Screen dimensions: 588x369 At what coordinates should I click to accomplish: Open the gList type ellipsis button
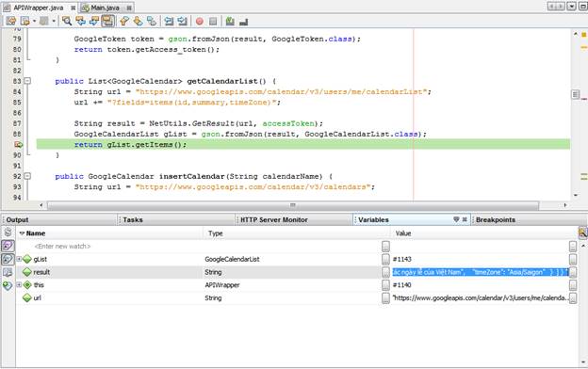coord(385,259)
